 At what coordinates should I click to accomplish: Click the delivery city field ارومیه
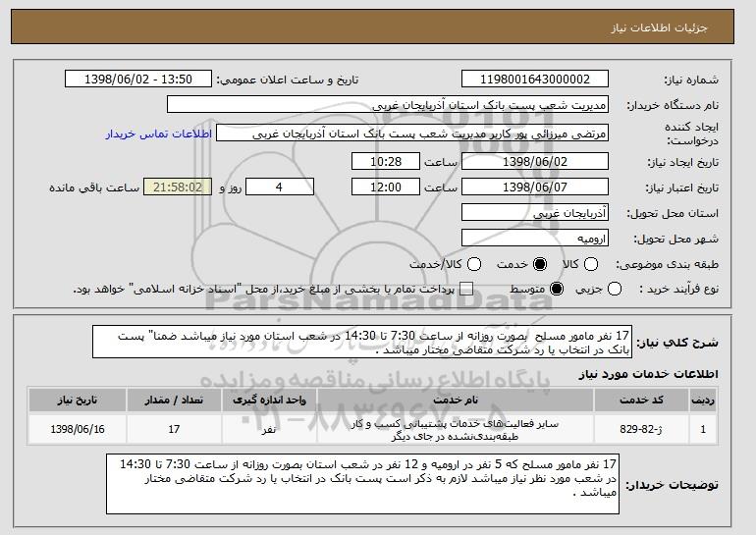pyautogui.click(x=535, y=239)
